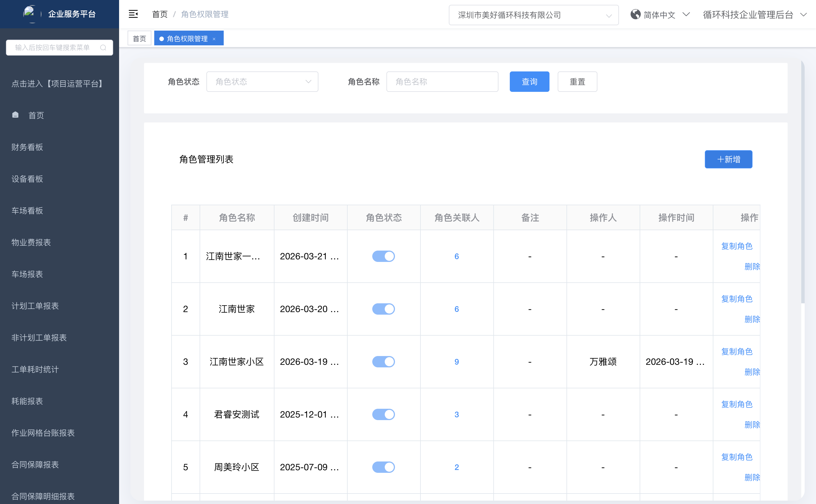
Task: Switch to the 首页 tab
Action: click(139, 39)
